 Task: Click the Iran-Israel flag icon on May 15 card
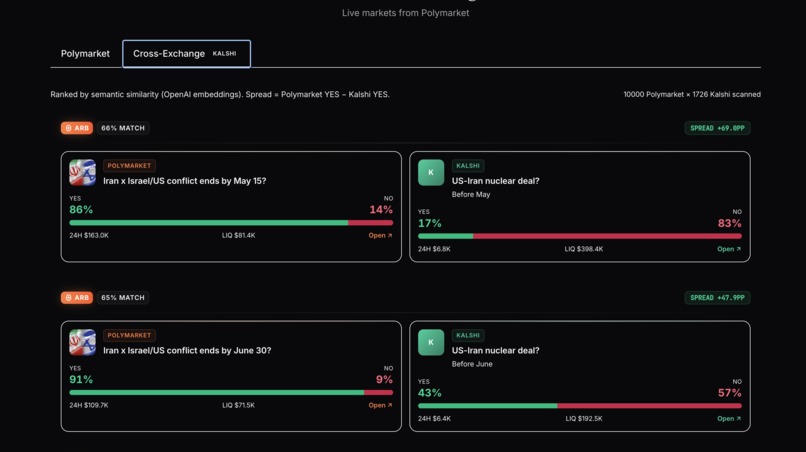click(x=82, y=173)
